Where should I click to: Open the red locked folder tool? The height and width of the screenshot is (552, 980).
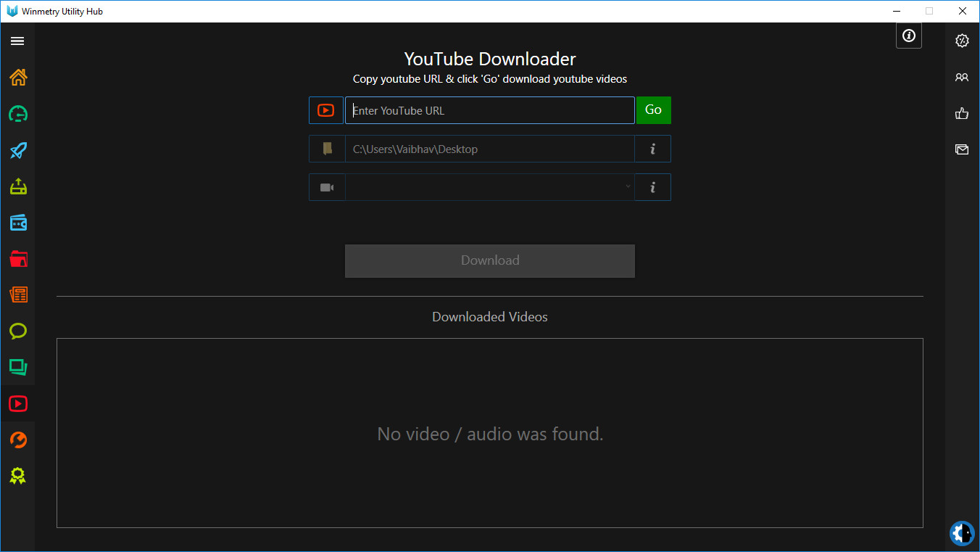click(x=18, y=259)
